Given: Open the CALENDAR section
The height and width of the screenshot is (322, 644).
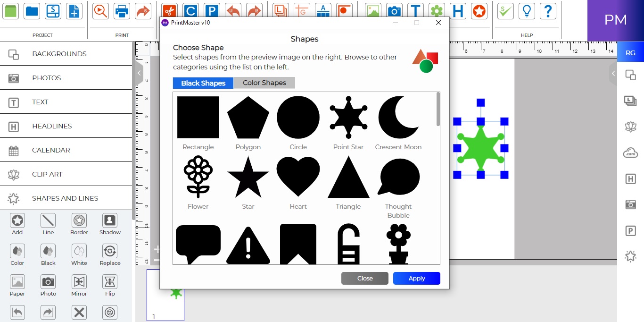Looking at the screenshot, I should [x=66, y=150].
